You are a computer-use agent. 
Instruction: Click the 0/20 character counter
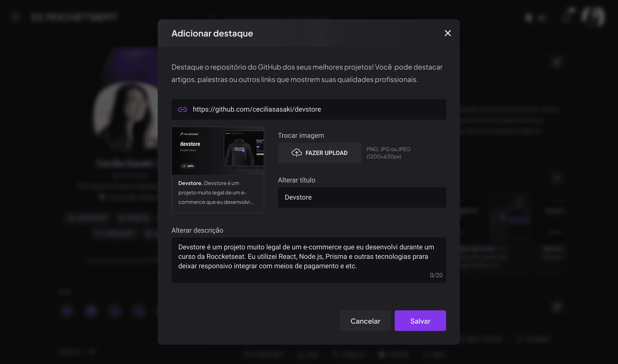436,275
